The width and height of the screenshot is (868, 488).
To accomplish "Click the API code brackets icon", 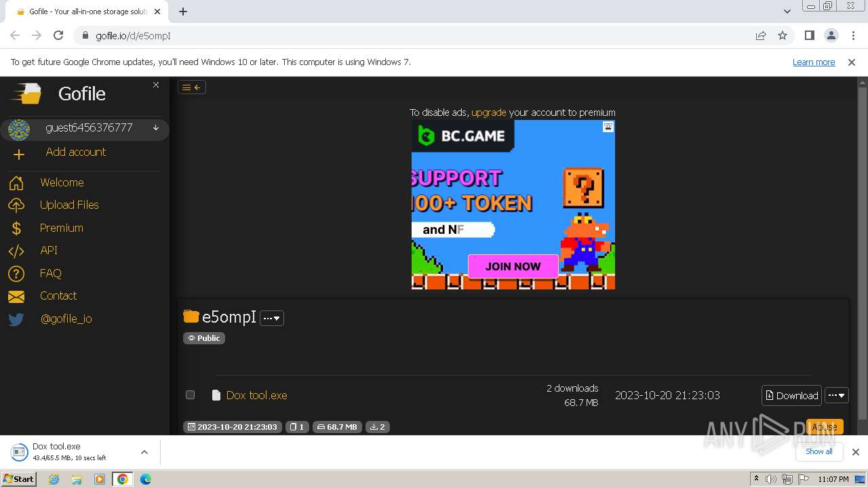I will [x=16, y=251].
